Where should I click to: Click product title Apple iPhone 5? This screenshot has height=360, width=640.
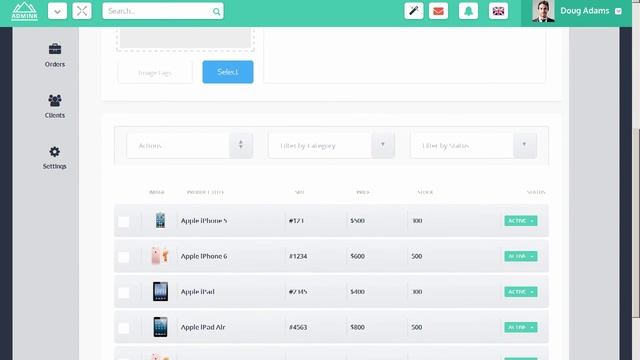[204, 220]
